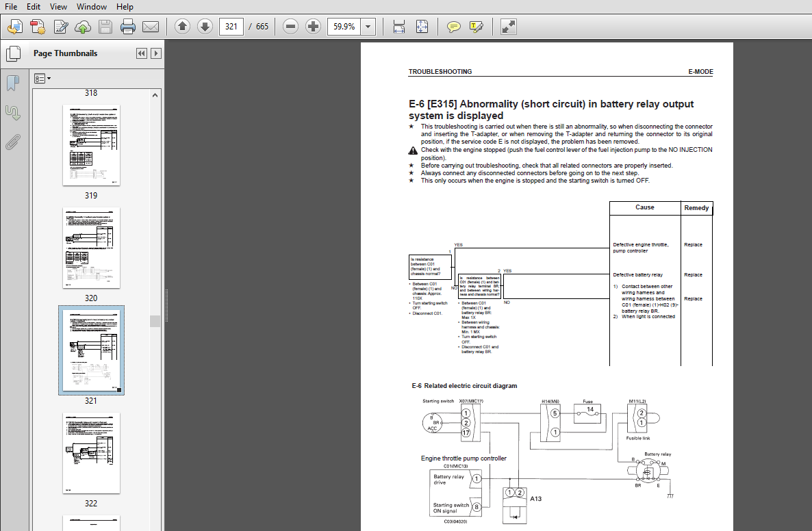Click the page number field showing 321
This screenshot has width=812, height=531.
(x=231, y=27)
